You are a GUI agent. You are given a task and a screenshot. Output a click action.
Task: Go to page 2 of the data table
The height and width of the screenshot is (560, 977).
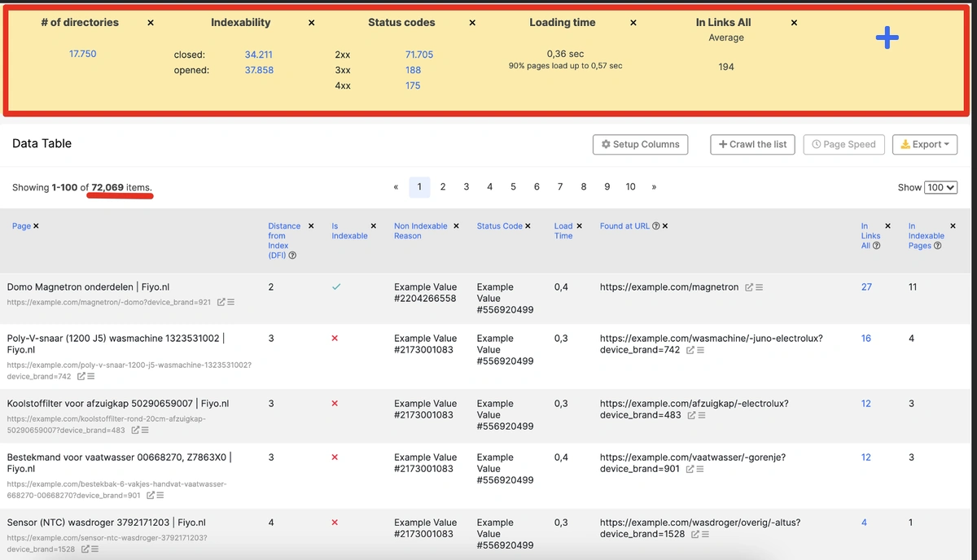(442, 186)
